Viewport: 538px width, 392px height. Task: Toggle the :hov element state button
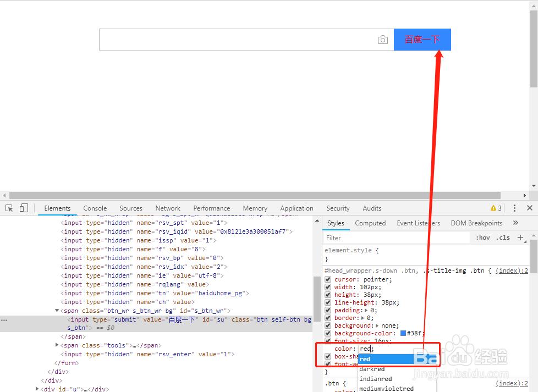point(483,238)
